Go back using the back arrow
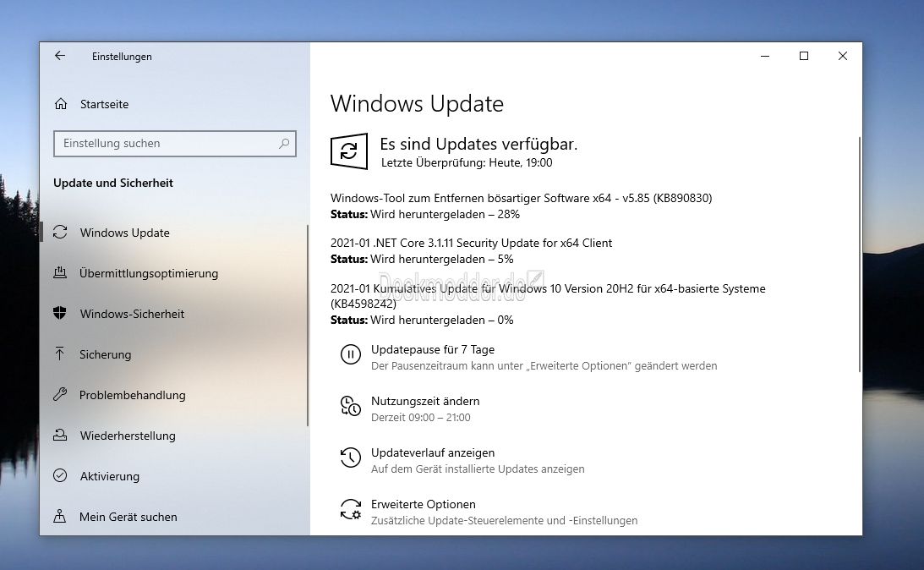This screenshot has width=924, height=570. click(x=59, y=56)
